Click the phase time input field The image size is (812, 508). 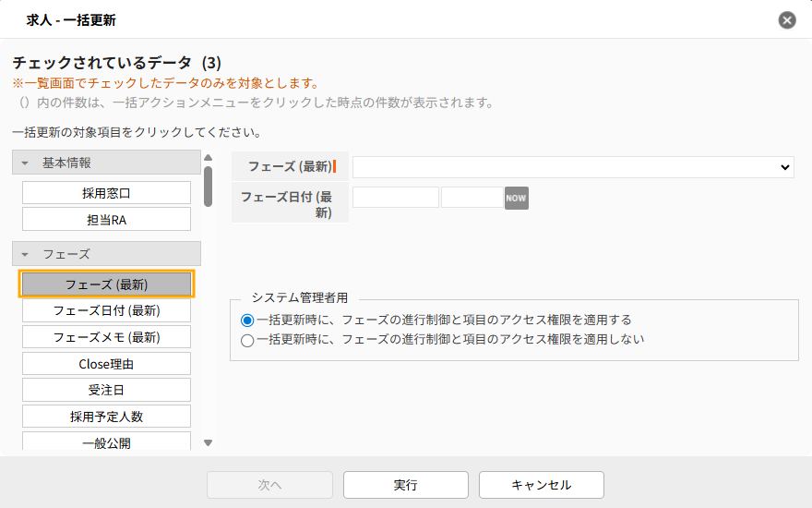click(x=472, y=198)
